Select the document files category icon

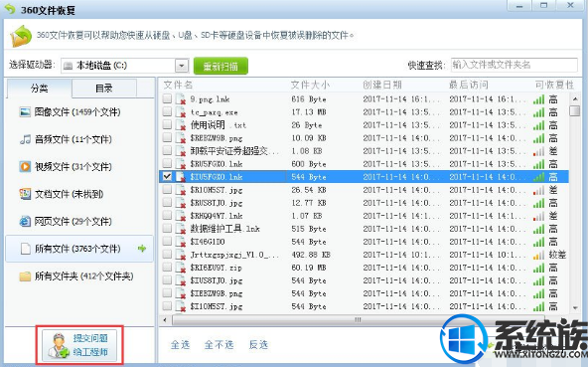(x=25, y=194)
